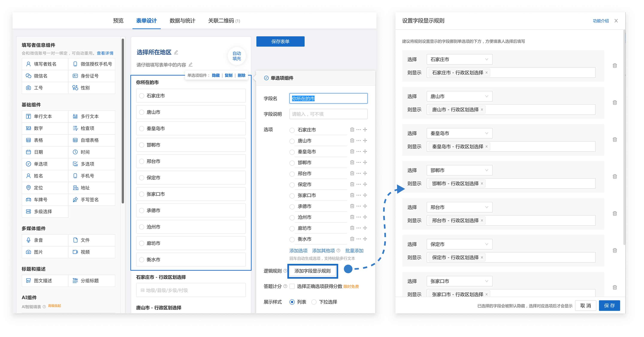The image size is (644, 337).
Task: Click the pencil icon beside form title
Action: [176, 52]
